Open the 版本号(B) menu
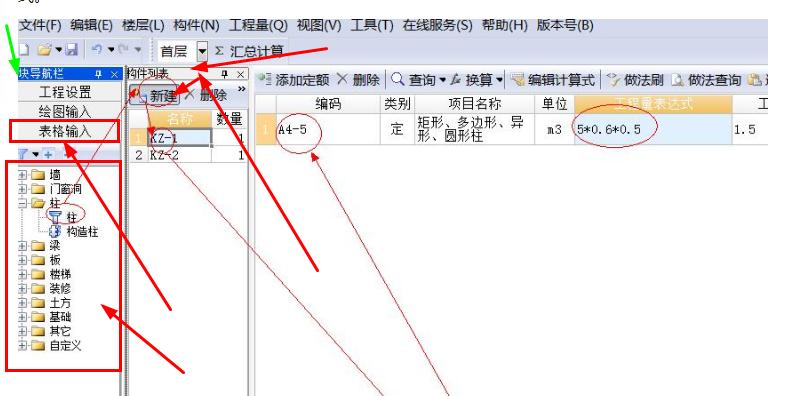788x396 pixels. pyautogui.click(x=565, y=25)
